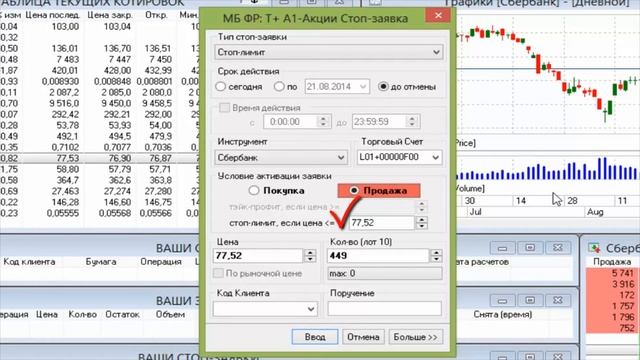Toggle the 'По рыночной цене' checkbox
640x360 pixels.
pyautogui.click(x=218, y=273)
